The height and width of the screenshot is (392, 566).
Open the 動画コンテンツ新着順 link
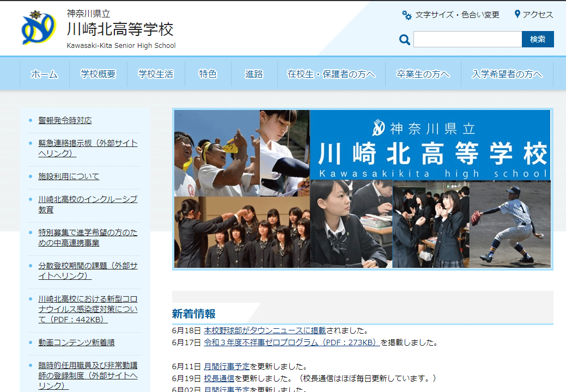[x=76, y=342]
